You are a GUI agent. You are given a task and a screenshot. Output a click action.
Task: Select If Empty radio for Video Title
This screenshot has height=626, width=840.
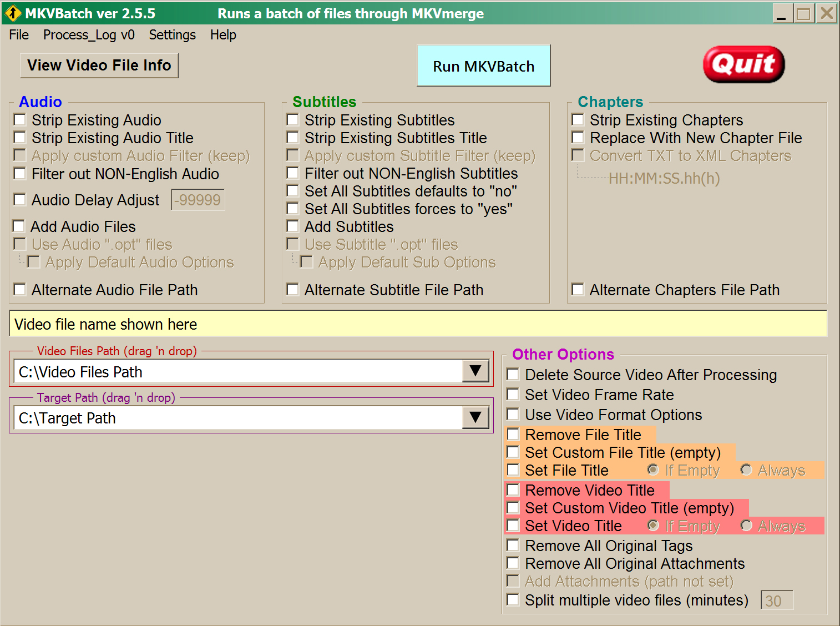coord(654,526)
